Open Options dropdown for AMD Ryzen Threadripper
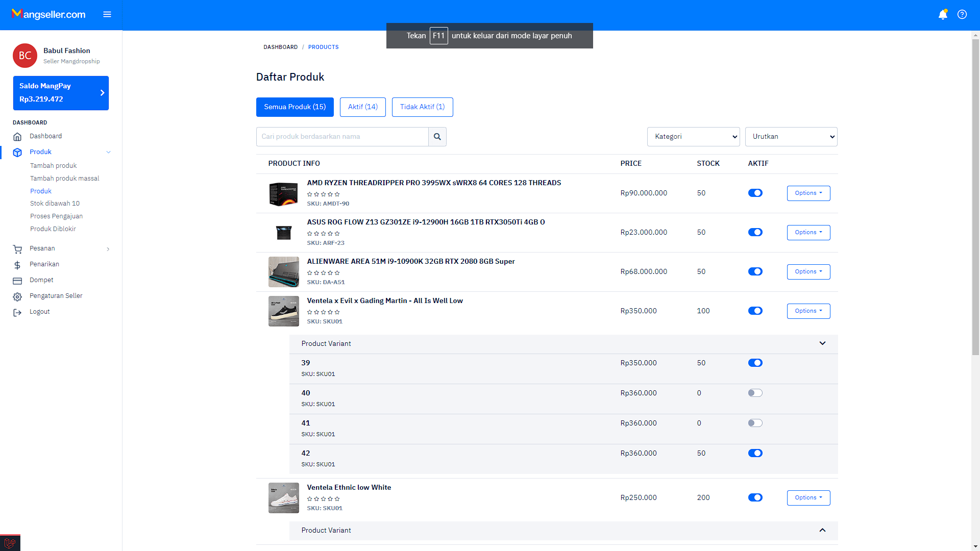 tap(808, 193)
